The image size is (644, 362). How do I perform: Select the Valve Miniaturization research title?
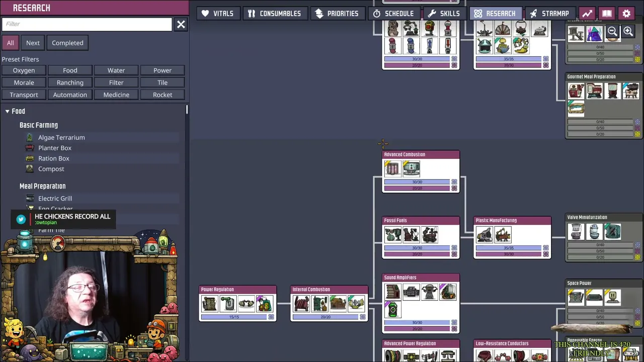tap(587, 217)
